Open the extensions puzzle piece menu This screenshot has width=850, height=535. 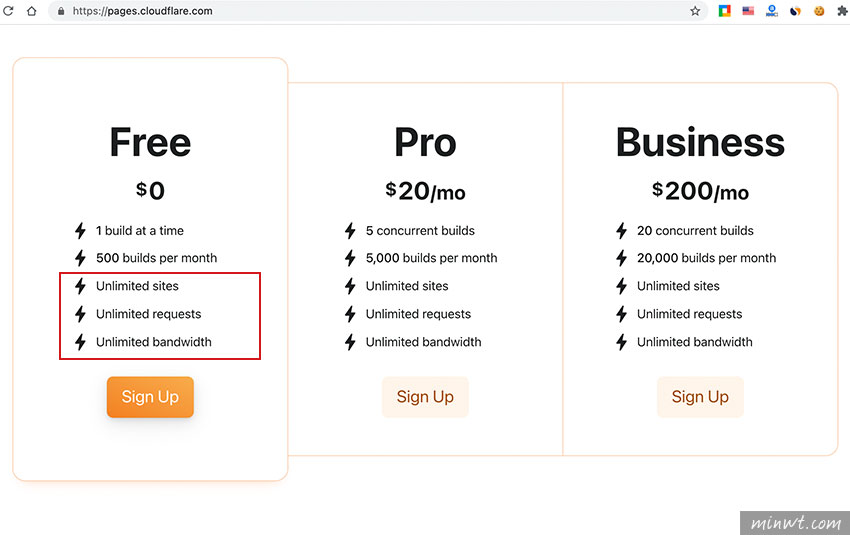pyautogui.click(x=842, y=11)
